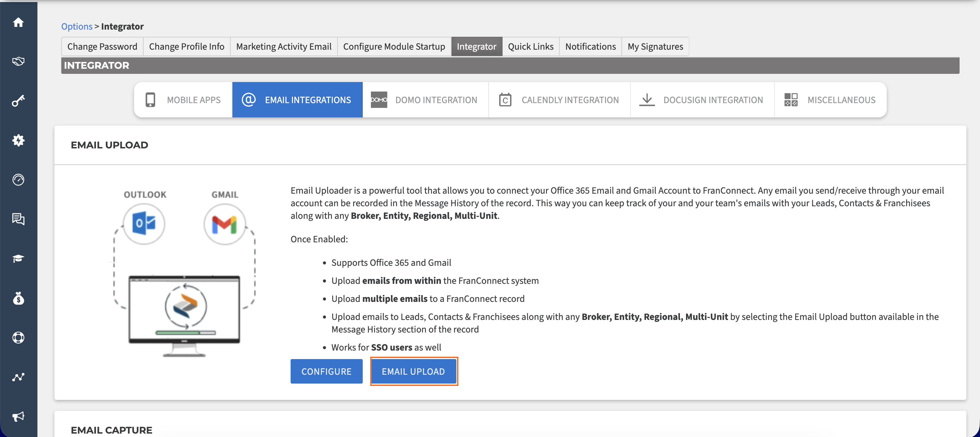The width and height of the screenshot is (980, 437).
Task: Select the graduation cap training icon
Action: point(18,259)
